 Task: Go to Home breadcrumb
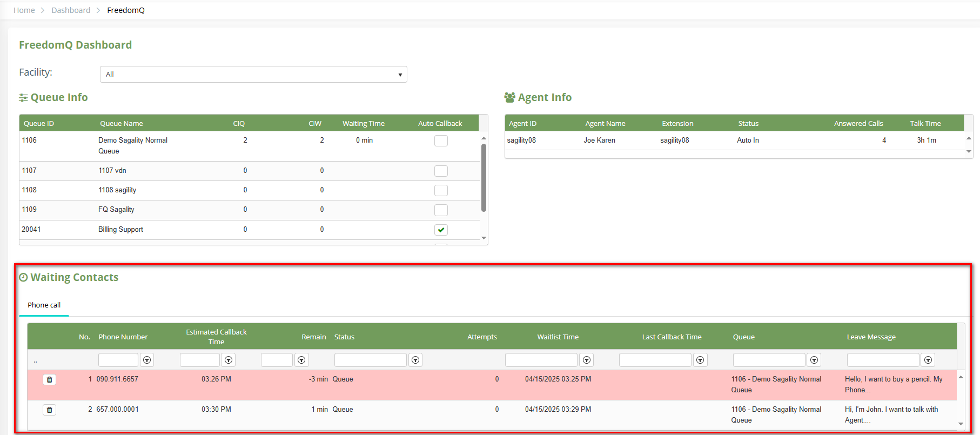24,10
